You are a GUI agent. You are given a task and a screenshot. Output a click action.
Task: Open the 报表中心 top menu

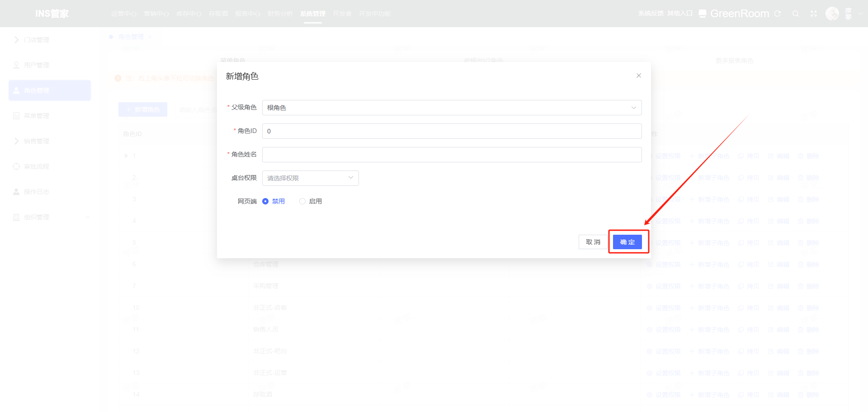247,14
